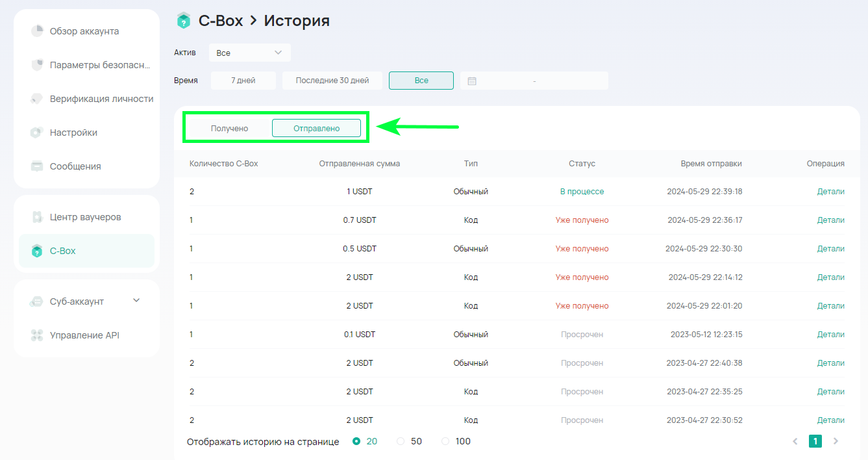The height and width of the screenshot is (460, 868).
Task: Switch to the Отправлено tab
Action: pyautogui.click(x=316, y=128)
